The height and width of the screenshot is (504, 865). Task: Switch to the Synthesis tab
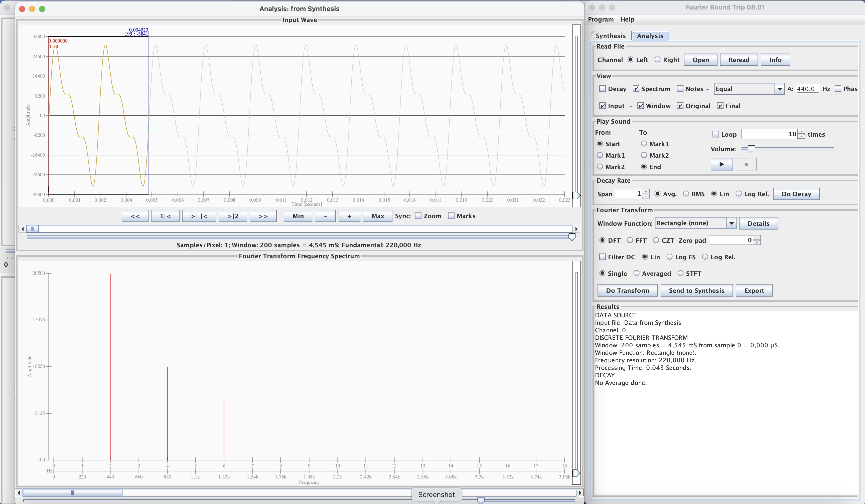point(610,36)
